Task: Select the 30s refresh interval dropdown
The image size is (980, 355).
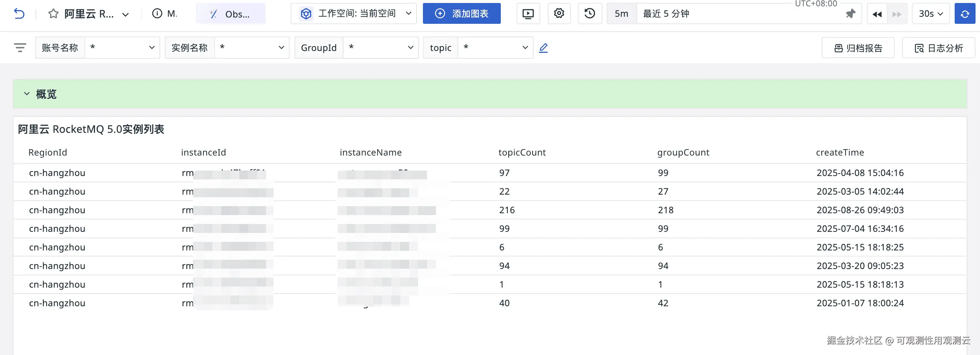Action: pos(930,14)
